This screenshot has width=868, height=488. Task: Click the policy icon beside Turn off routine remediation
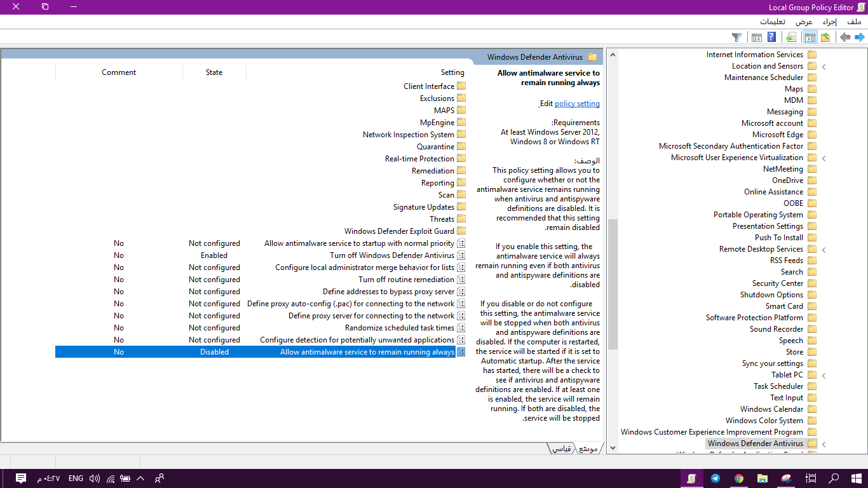pos(461,280)
